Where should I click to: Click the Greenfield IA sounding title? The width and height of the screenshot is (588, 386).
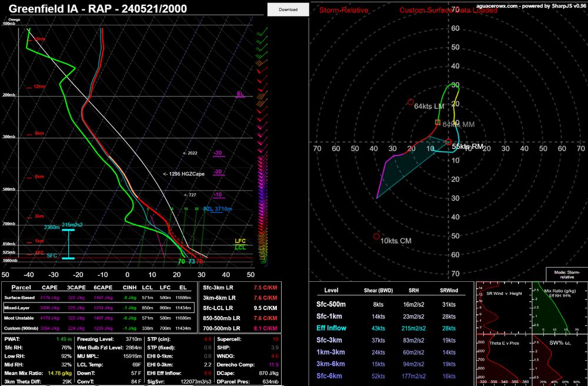(x=98, y=9)
